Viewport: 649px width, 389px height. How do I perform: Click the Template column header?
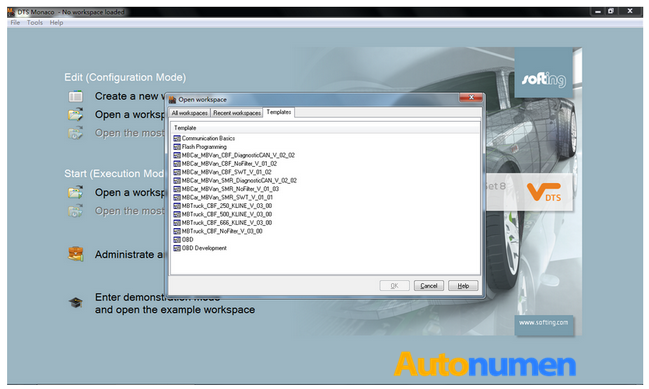click(x=325, y=128)
